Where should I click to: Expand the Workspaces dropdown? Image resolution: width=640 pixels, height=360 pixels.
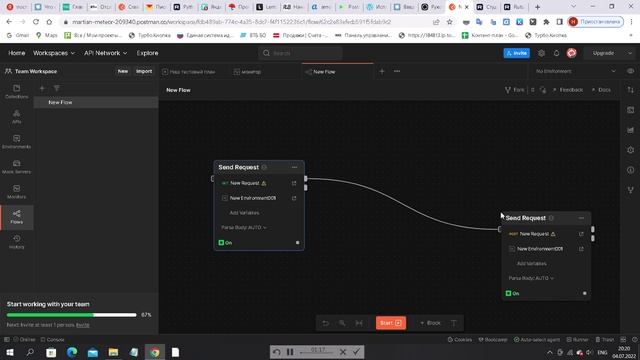point(54,53)
